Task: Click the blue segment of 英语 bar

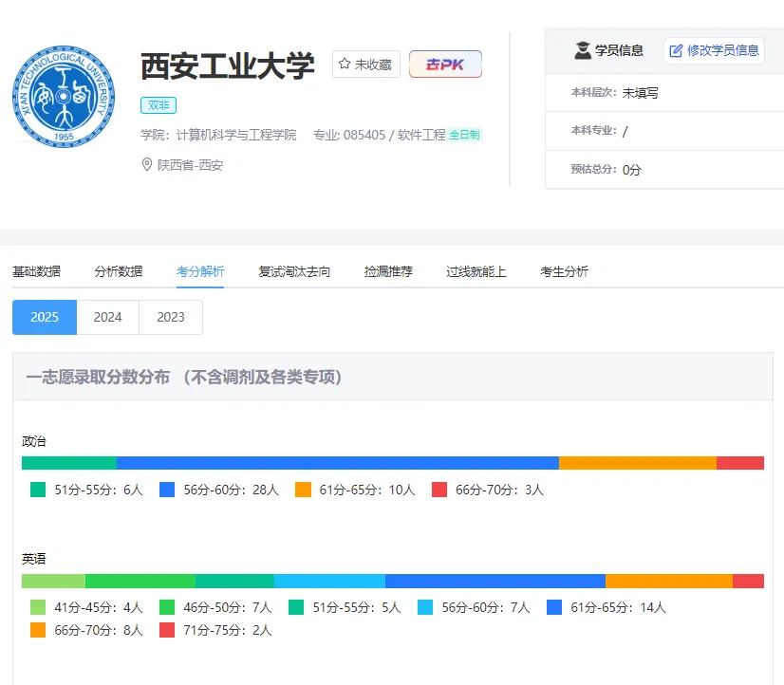Action: click(x=495, y=581)
